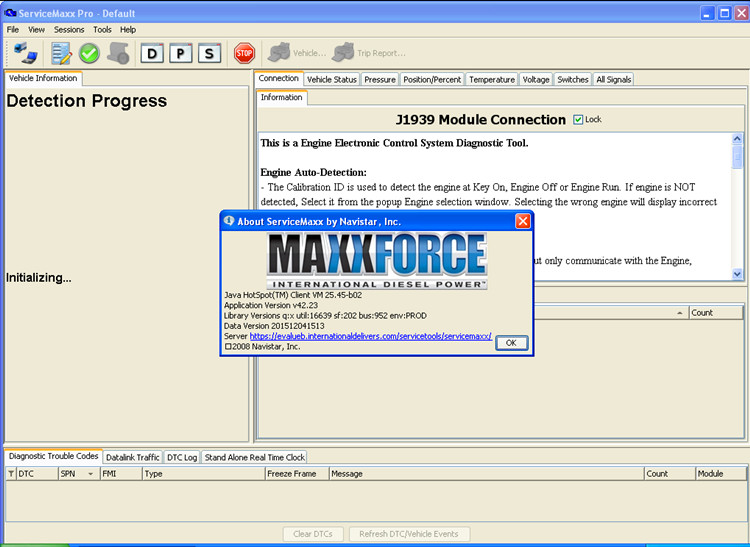Click the connect-to-vehicle laptop icon
Screen dimensions: 750x547
pos(25,53)
